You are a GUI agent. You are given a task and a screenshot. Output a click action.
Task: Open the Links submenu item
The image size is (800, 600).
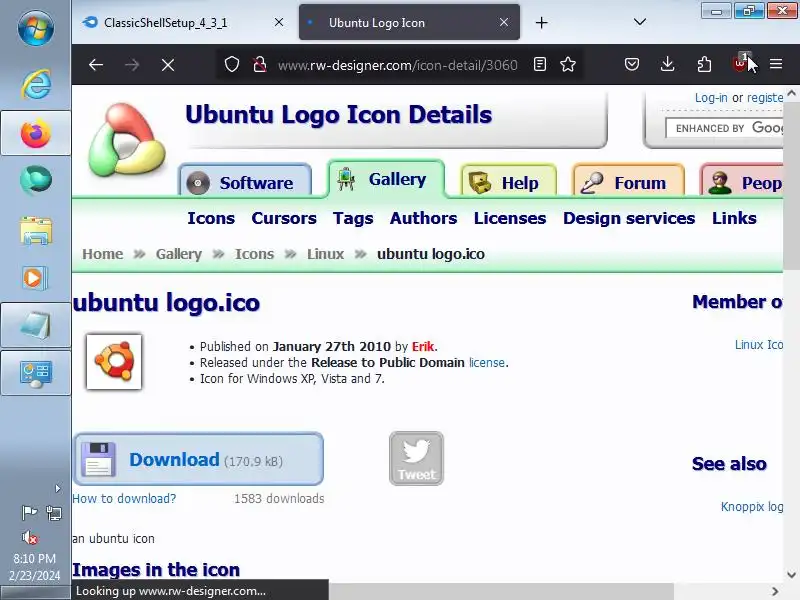coord(734,218)
